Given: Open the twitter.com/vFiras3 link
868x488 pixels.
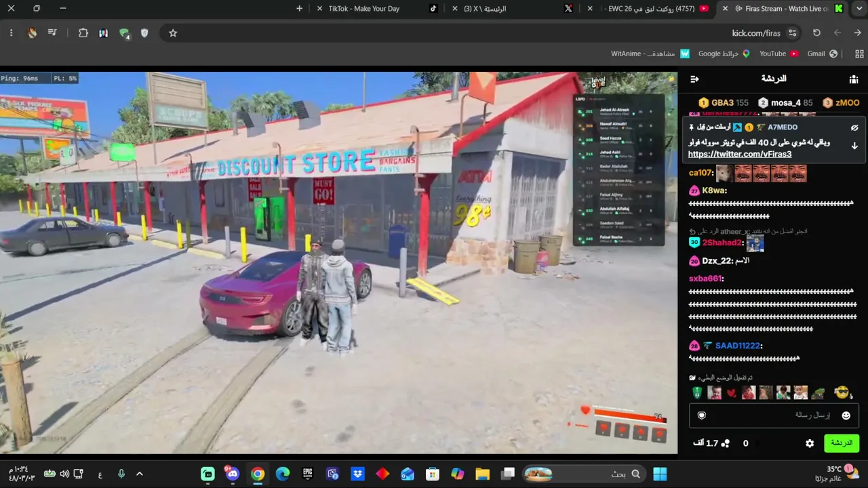Looking at the screenshot, I should pos(740,155).
